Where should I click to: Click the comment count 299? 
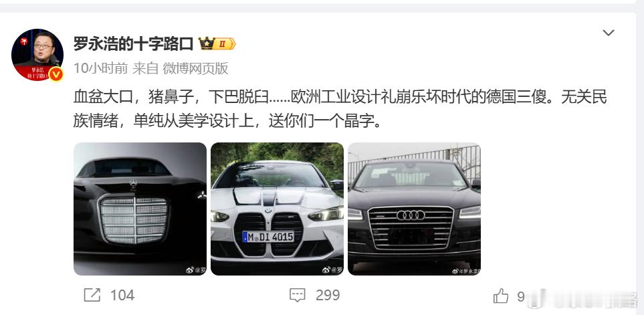pos(327,296)
